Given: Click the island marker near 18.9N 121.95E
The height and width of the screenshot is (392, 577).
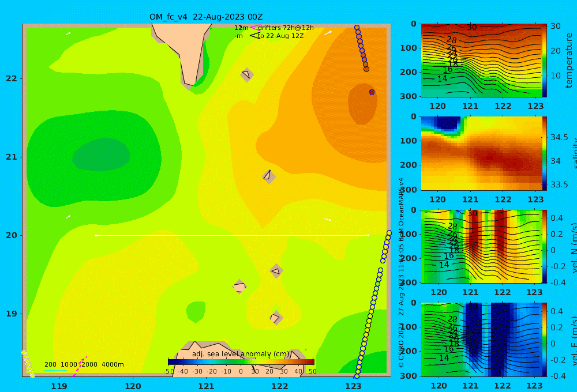Looking at the screenshot, I should tap(276, 318).
